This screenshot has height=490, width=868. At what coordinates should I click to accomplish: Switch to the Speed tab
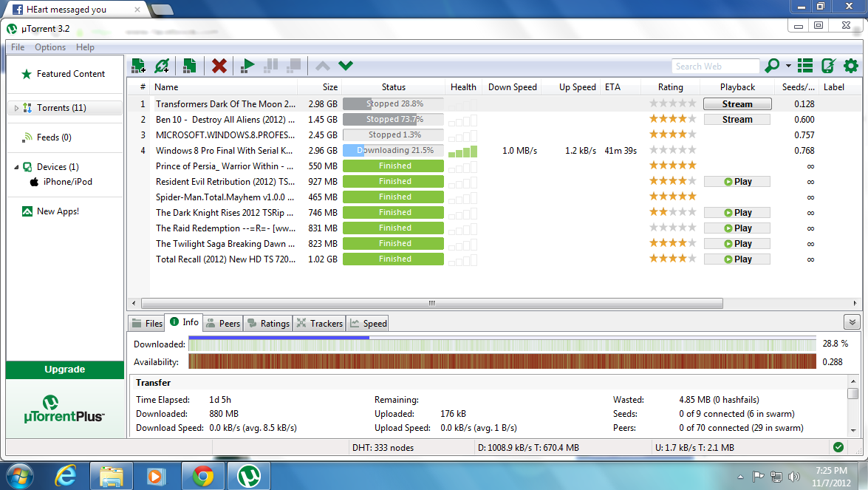[368, 324]
